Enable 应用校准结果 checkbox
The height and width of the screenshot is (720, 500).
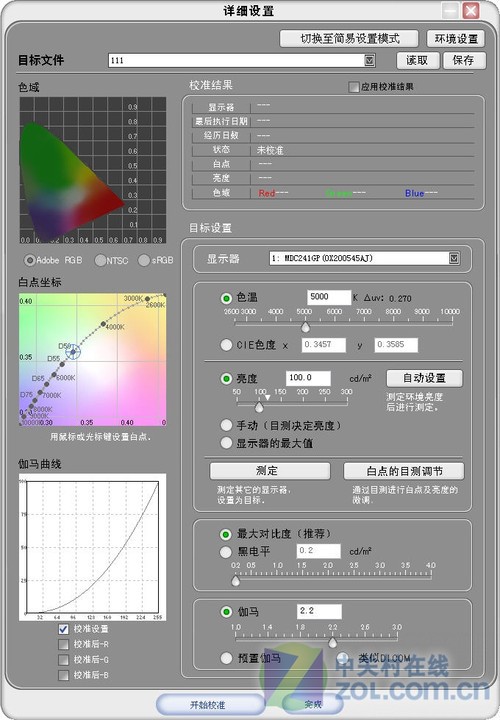[354, 87]
